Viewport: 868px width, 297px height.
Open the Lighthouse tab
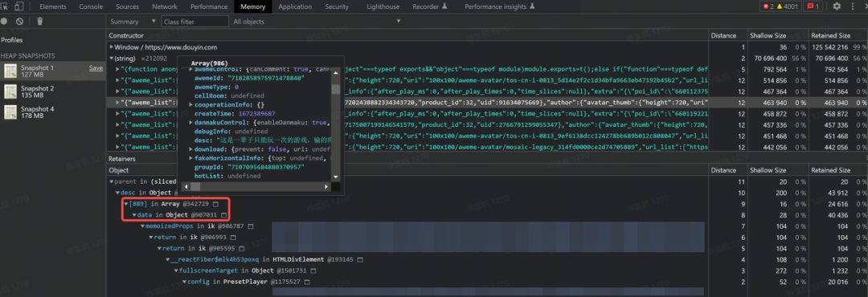(x=383, y=6)
